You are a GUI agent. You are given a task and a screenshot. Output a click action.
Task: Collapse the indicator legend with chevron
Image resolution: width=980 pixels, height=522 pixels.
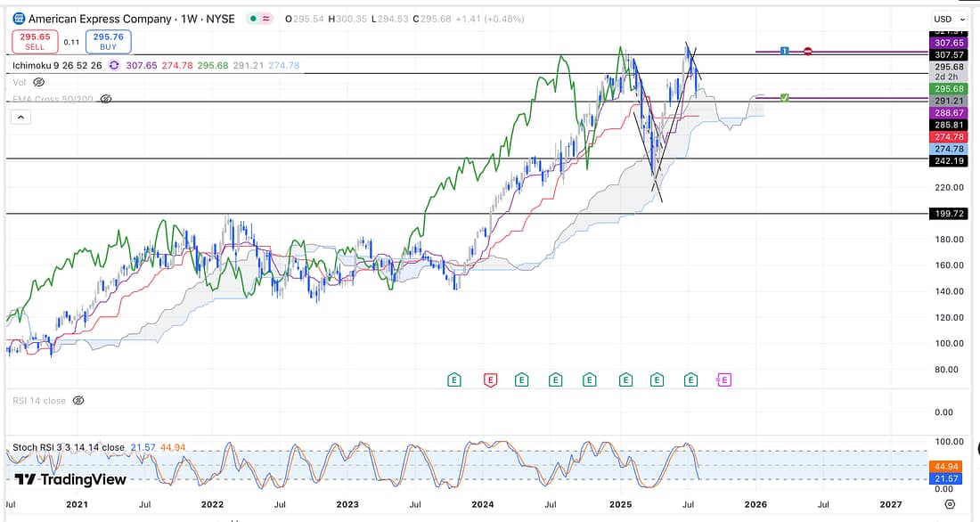click(20, 117)
